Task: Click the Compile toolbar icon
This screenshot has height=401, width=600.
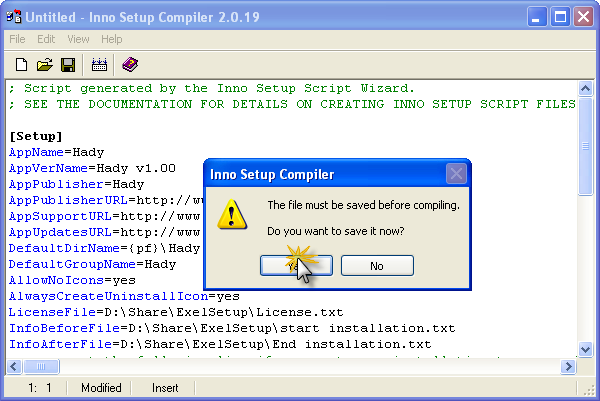Action: (99, 65)
